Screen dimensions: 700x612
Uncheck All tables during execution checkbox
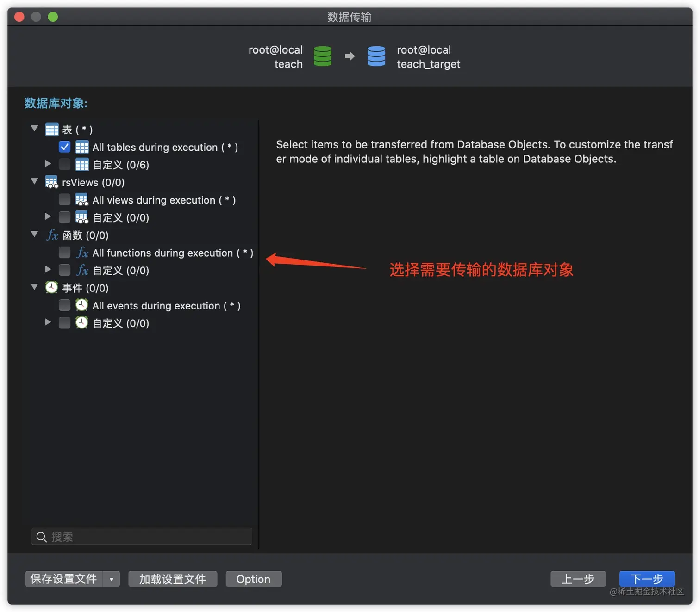click(x=65, y=147)
